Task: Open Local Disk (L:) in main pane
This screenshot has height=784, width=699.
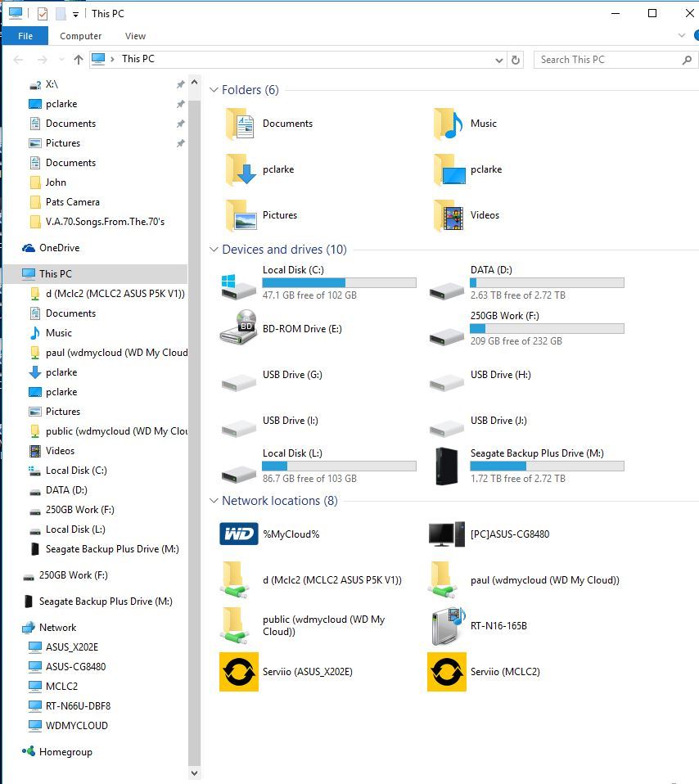Action: [318, 466]
